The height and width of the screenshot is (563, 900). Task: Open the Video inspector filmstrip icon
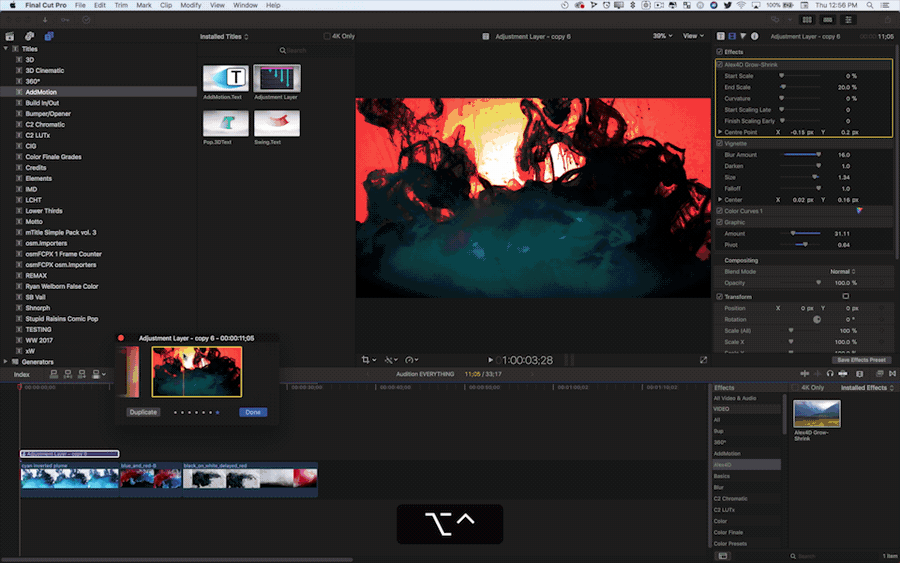click(732, 36)
